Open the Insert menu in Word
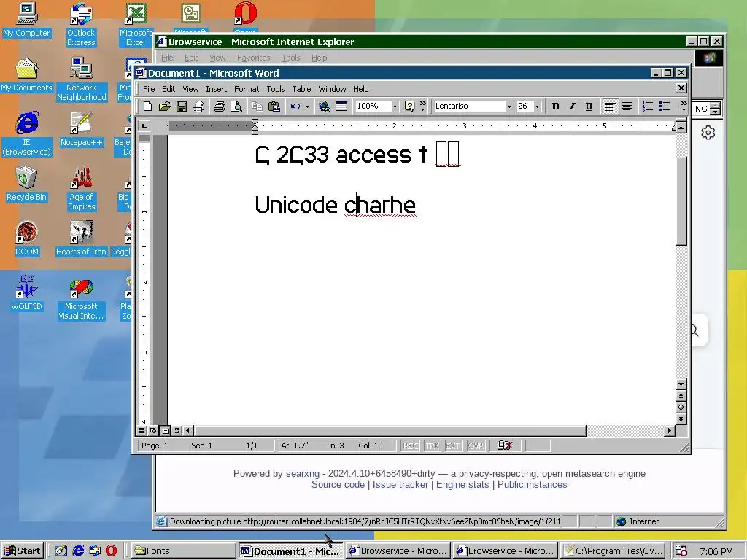The width and height of the screenshot is (747, 560). pos(216,89)
